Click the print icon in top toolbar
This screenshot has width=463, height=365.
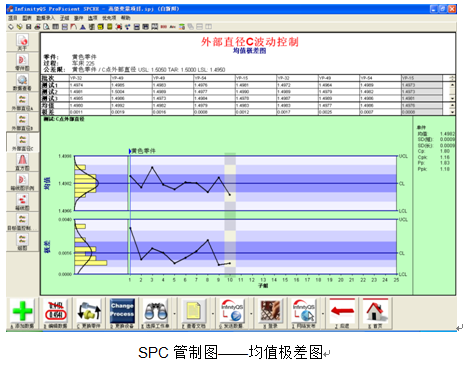point(37,27)
